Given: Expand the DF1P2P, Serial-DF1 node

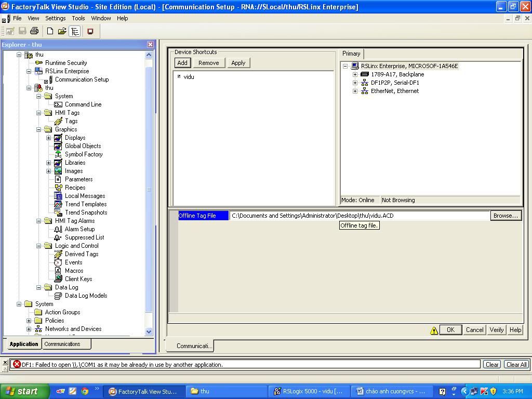Looking at the screenshot, I should click(x=355, y=83).
